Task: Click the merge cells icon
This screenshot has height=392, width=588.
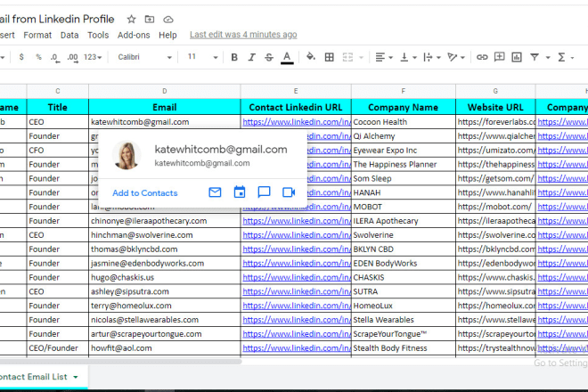Action: point(347,57)
